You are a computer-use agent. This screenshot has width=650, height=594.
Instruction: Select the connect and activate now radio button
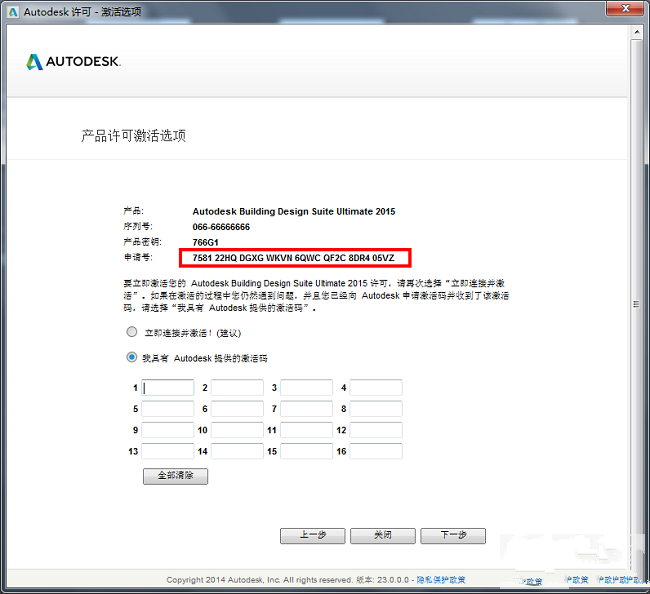tap(131, 332)
